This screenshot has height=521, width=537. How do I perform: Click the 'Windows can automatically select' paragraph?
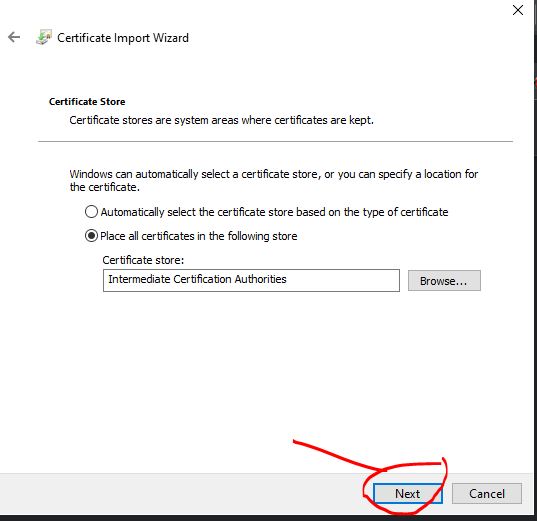click(274, 181)
